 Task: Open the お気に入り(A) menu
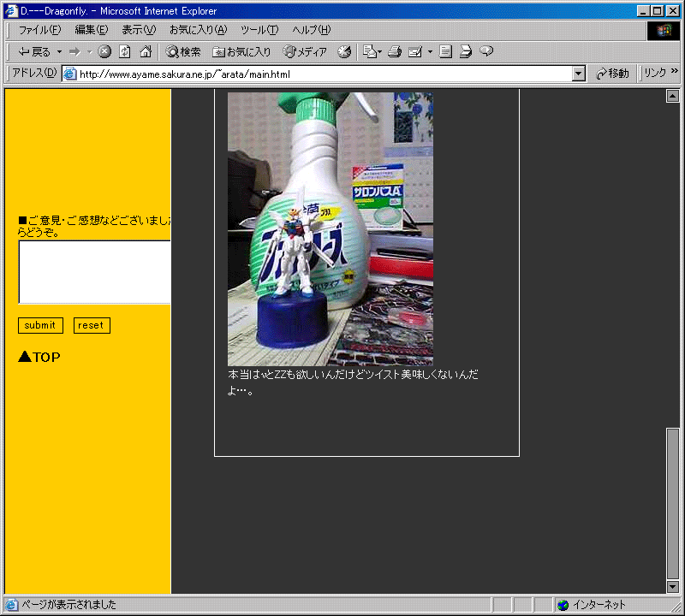(199, 30)
